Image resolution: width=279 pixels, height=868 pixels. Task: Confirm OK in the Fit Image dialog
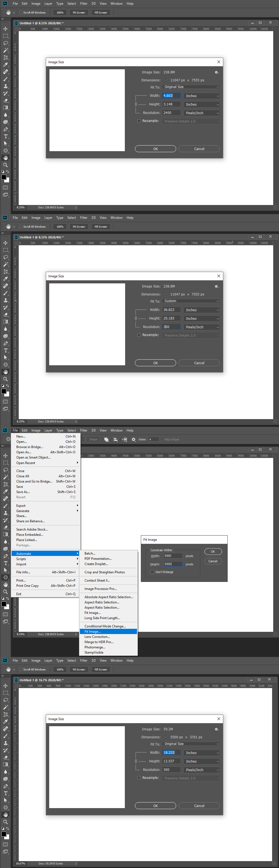pyautogui.click(x=213, y=552)
